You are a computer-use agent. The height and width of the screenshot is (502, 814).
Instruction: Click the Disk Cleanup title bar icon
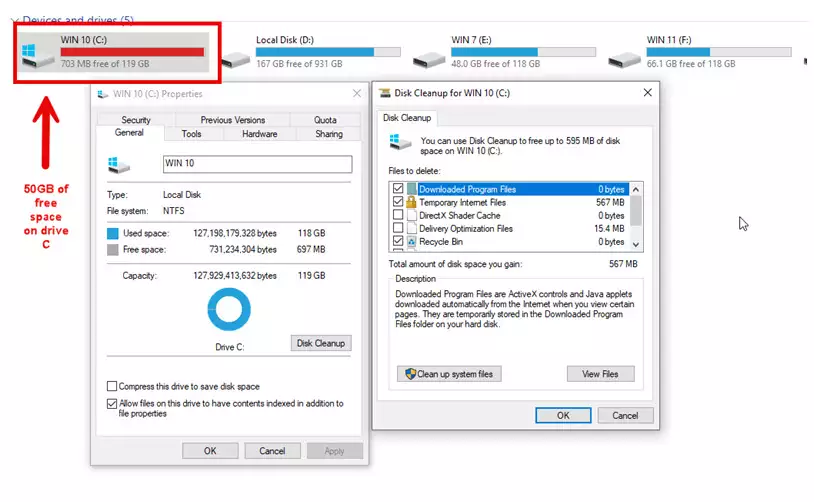coord(385,93)
